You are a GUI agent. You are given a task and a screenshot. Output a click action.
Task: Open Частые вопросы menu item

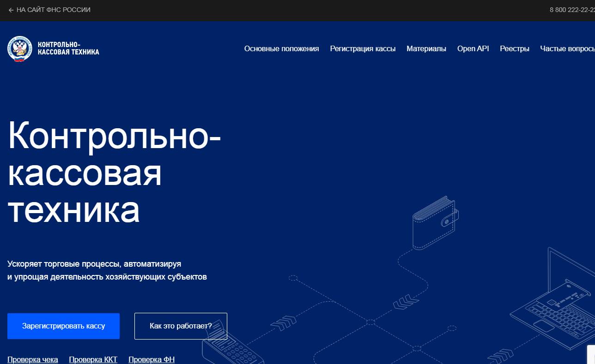pyautogui.click(x=567, y=48)
